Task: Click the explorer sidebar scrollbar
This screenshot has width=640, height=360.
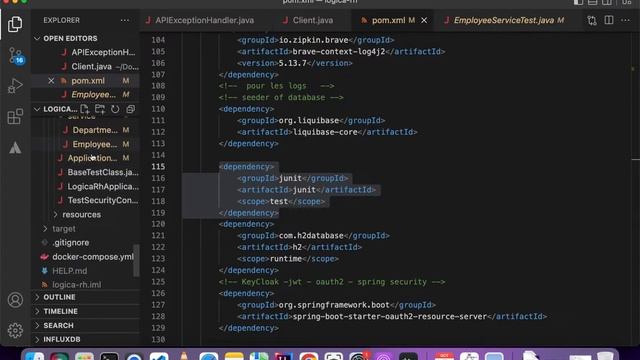Action: coord(136,260)
